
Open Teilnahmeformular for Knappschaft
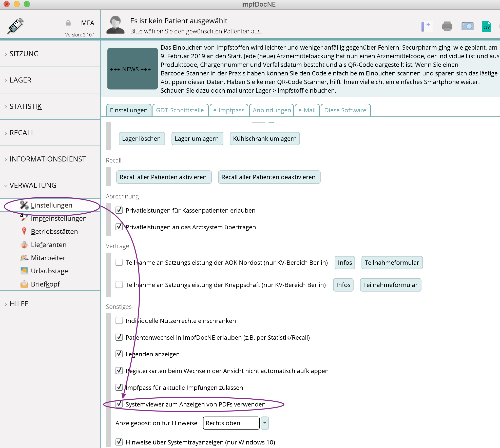(x=391, y=285)
